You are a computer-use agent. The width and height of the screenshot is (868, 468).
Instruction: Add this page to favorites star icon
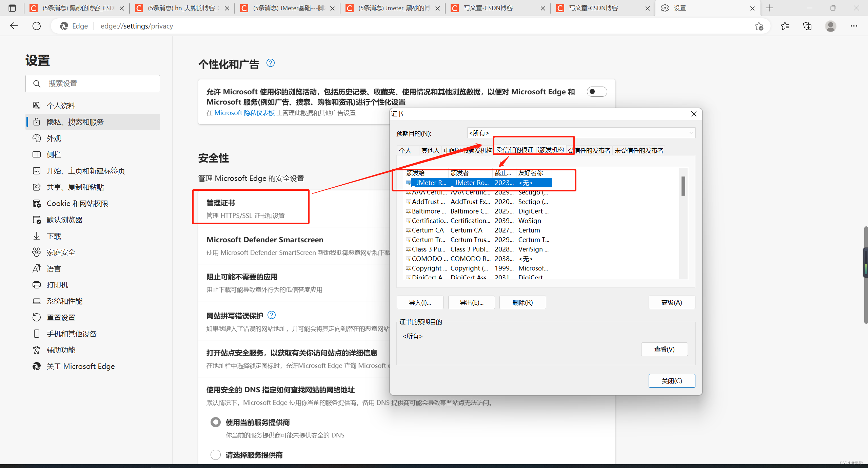[759, 26]
